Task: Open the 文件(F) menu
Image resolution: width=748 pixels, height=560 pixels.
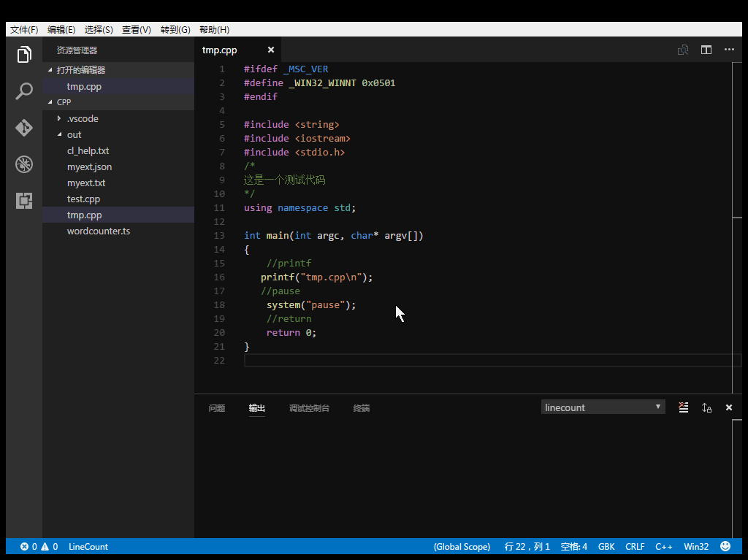Action: 24,30
